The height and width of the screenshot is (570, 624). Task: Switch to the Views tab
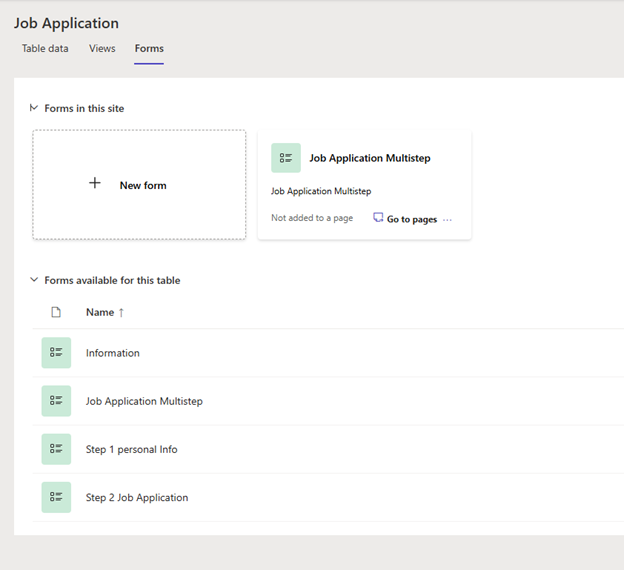click(102, 48)
